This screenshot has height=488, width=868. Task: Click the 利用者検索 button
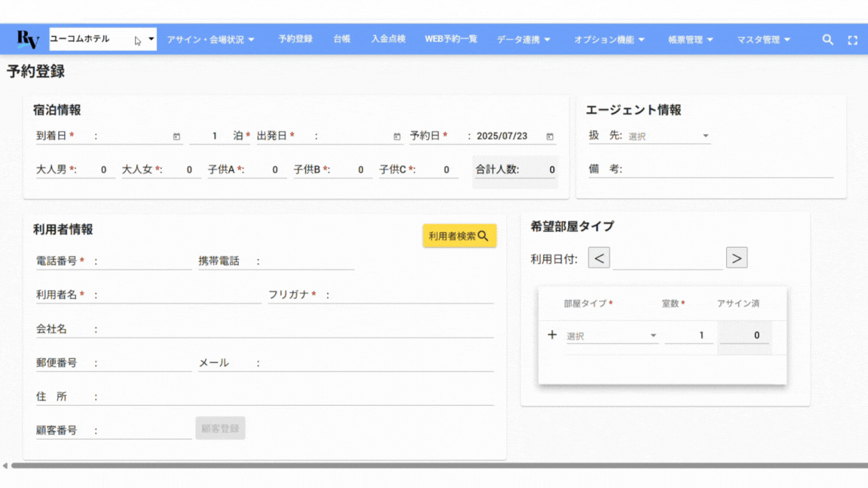[x=459, y=236]
